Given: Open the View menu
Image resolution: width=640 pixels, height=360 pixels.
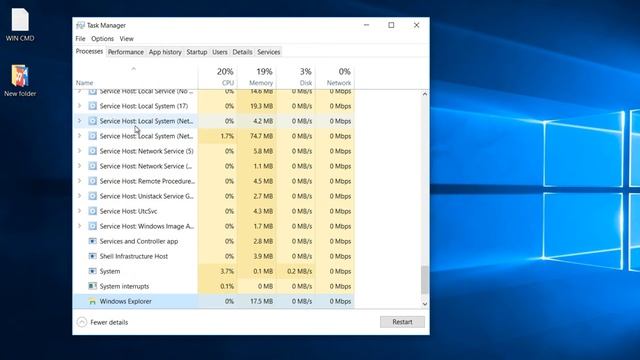Looking at the screenshot, I should coord(127,39).
